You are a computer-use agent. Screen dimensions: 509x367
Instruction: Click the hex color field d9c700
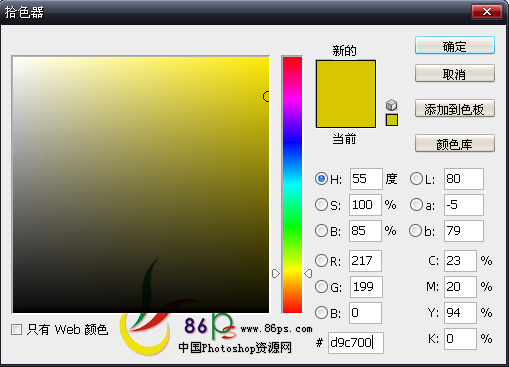click(x=356, y=343)
